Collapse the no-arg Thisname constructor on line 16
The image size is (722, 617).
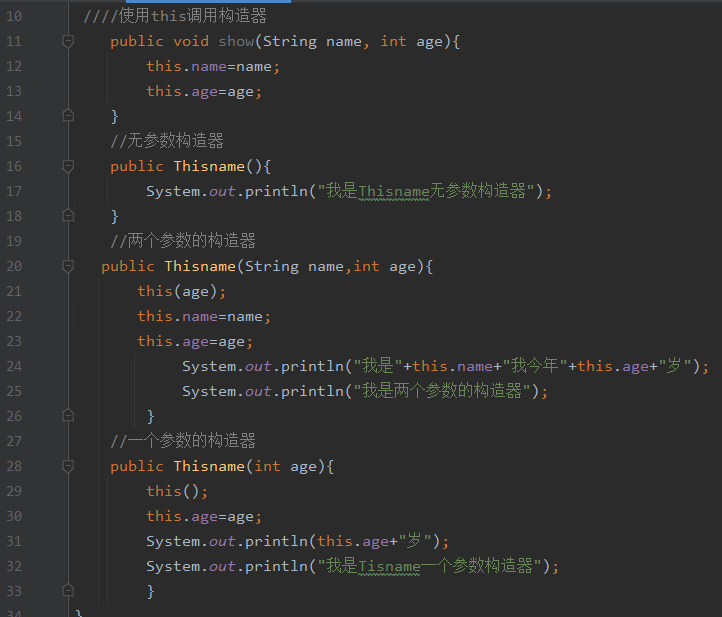pyautogui.click(x=68, y=166)
